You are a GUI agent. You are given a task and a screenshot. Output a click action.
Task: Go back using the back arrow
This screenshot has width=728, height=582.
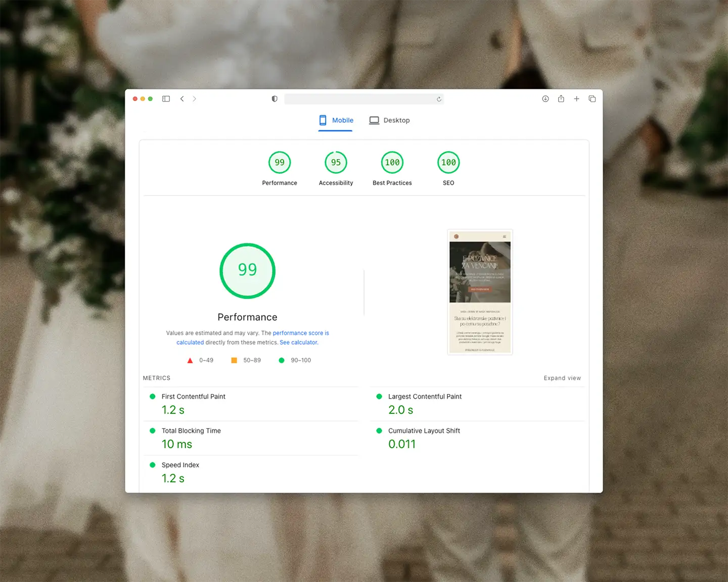point(182,99)
